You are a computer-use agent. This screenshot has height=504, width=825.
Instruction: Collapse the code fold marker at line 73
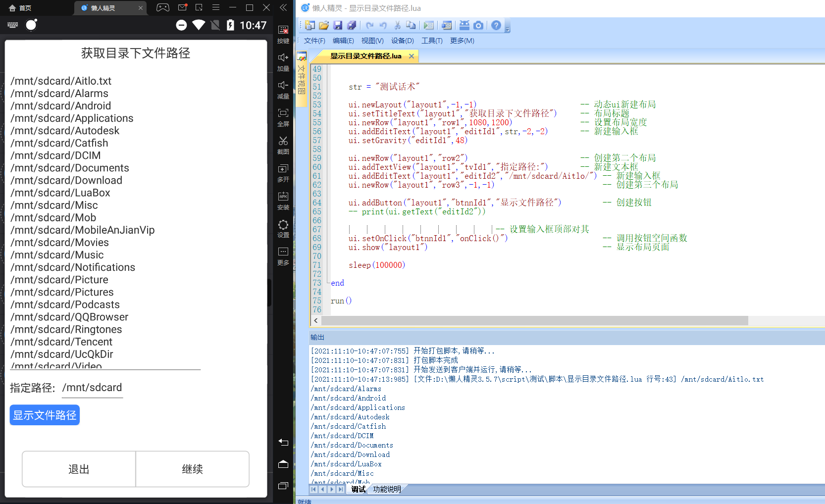click(328, 283)
